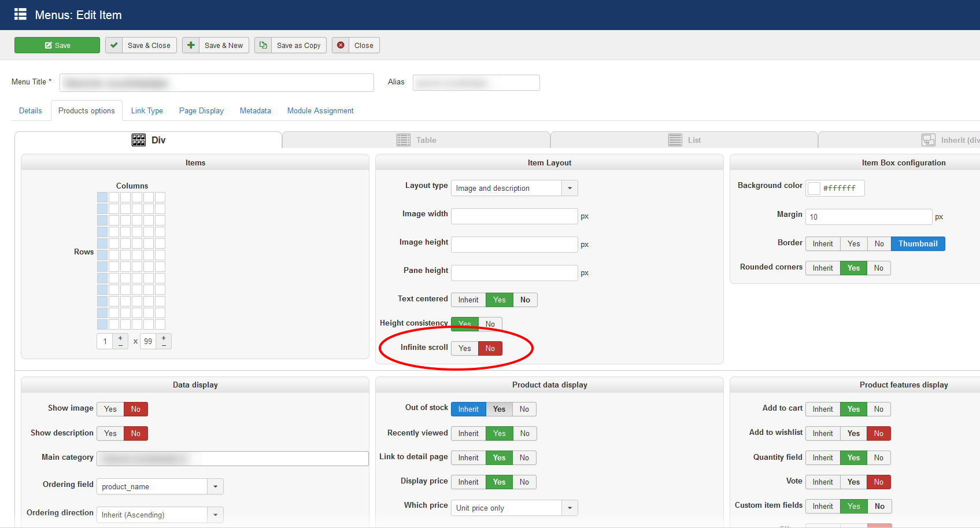Open the Link Type tab
Image resolution: width=980 pixels, height=528 pixels.
147,110
